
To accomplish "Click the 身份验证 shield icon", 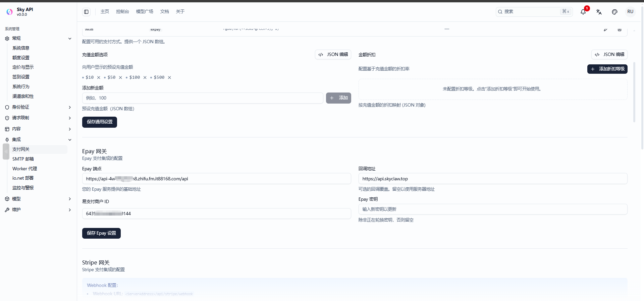I will pos(7,107).
